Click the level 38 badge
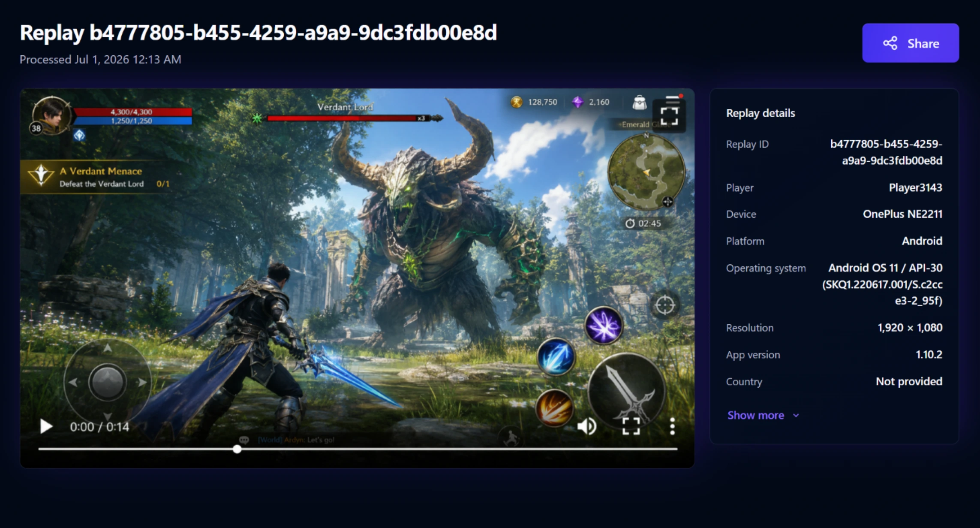This screenshot has width=980, height=528. pyautogui.click(x=36, y=128)
